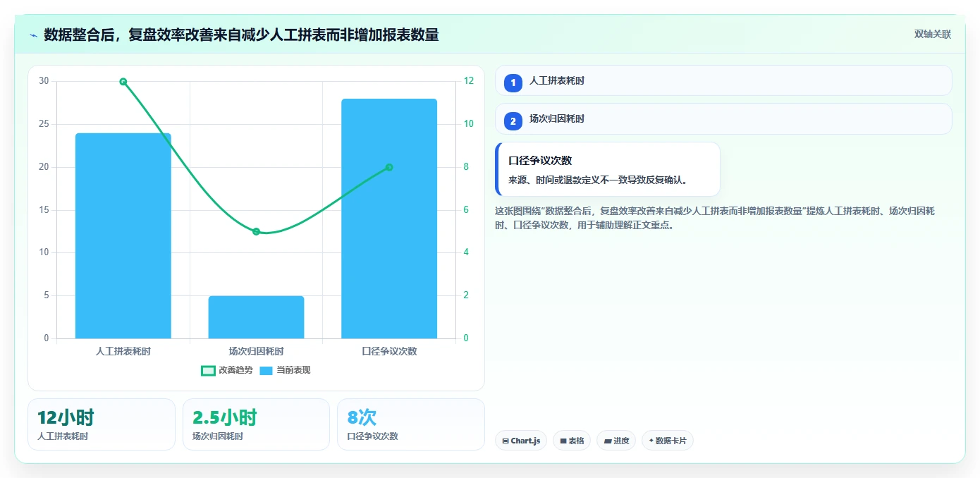Screen dimensions: 980x478
Task: Click the number 1 badge
Action: (x=513, y=82)
